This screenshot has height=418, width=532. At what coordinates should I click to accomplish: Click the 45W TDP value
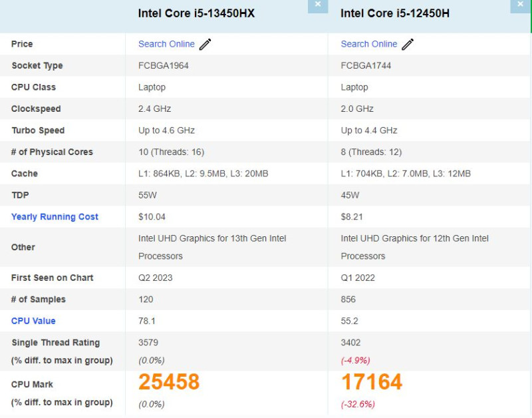[x=350, y=195]
